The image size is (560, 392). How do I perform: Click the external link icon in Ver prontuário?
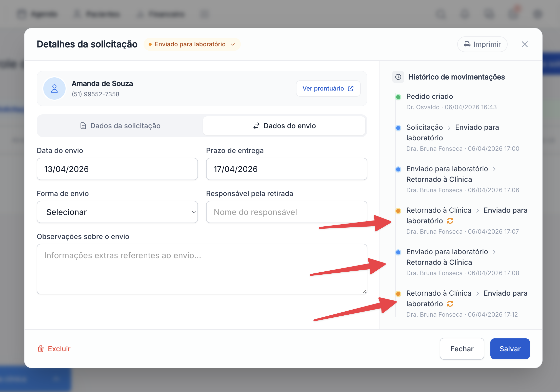pyautogui.click(x=351, y=89)
